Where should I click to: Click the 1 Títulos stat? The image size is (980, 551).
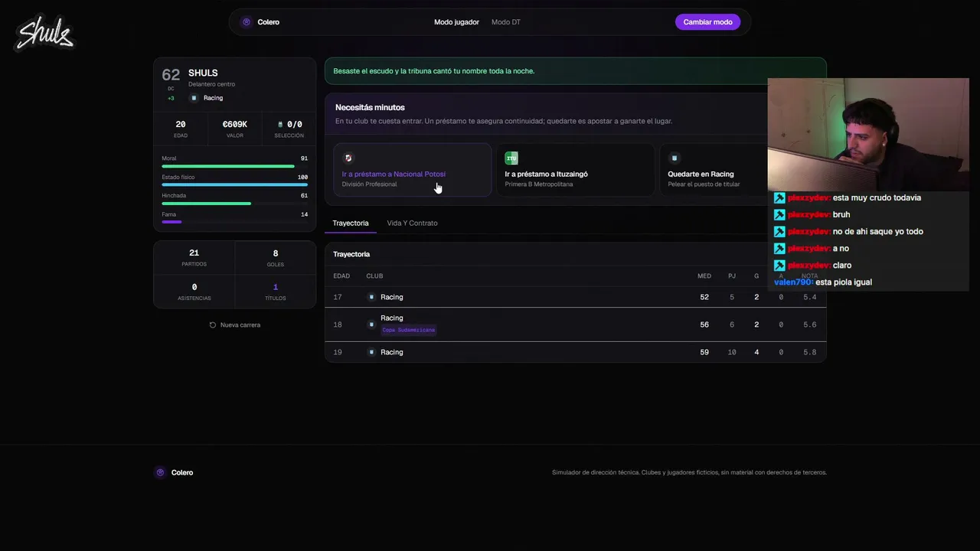tap(276, 292)
